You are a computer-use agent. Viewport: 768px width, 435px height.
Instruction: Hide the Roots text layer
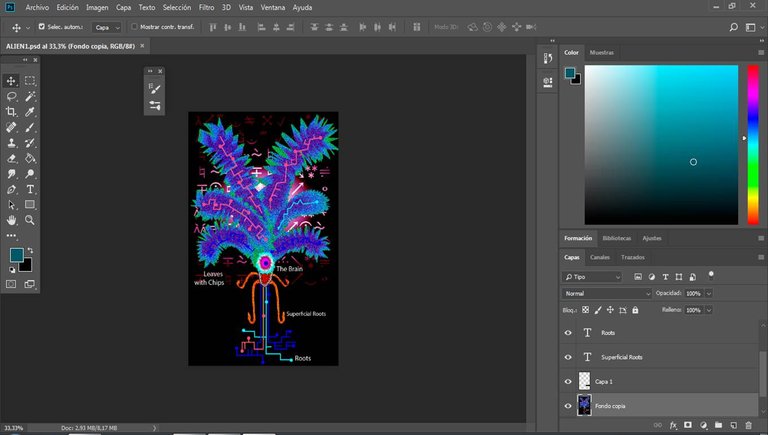click(568, 333)
